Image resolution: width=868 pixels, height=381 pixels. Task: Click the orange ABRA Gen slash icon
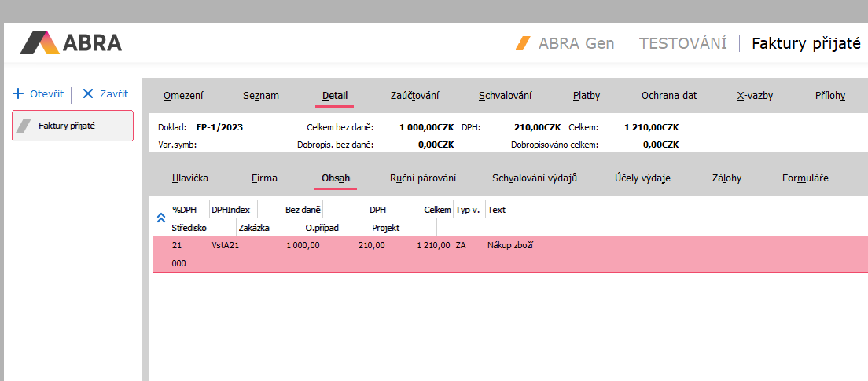tap(523, 43)
